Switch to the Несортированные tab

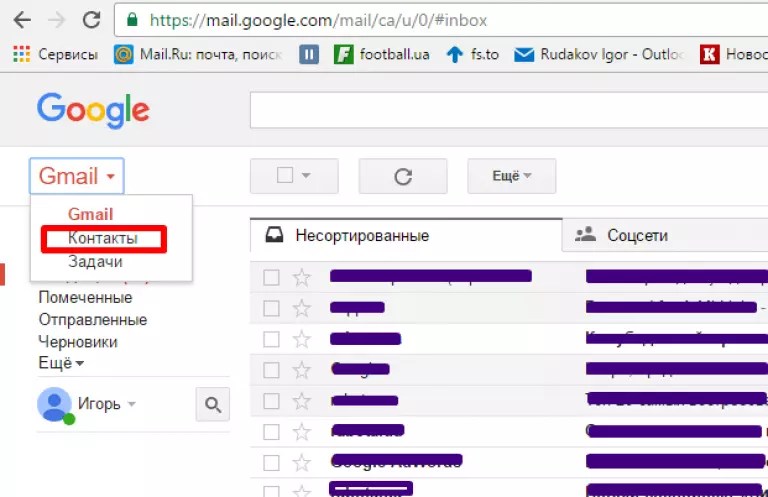[406, 236]
